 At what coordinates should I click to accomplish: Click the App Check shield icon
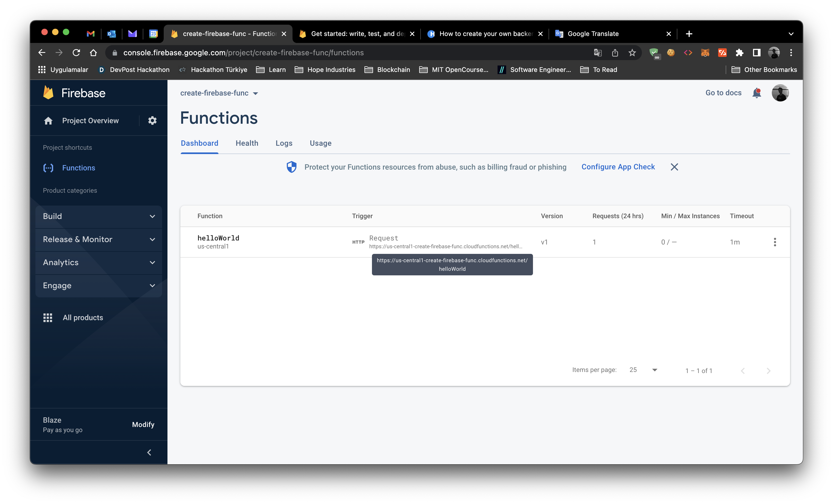click(x=291, y=167)
